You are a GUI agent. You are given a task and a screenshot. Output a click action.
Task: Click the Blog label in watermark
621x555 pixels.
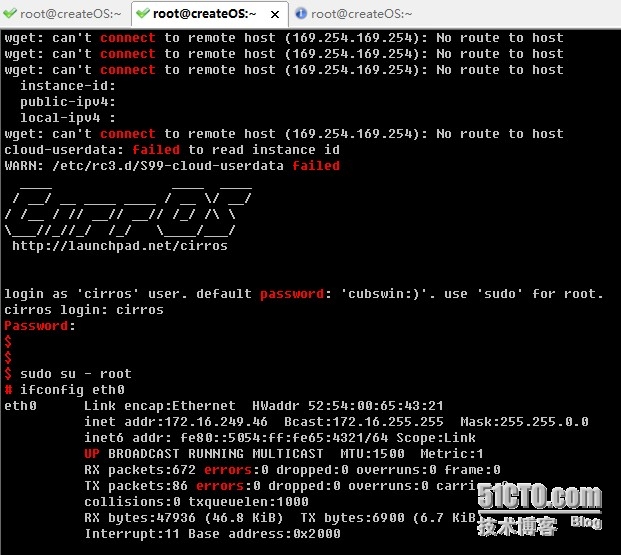click(585, 522)
